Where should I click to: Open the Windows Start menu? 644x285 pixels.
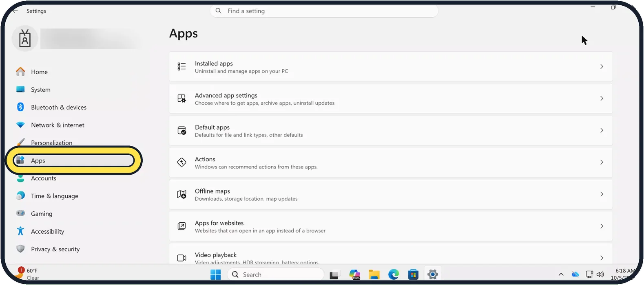[215, 274]
